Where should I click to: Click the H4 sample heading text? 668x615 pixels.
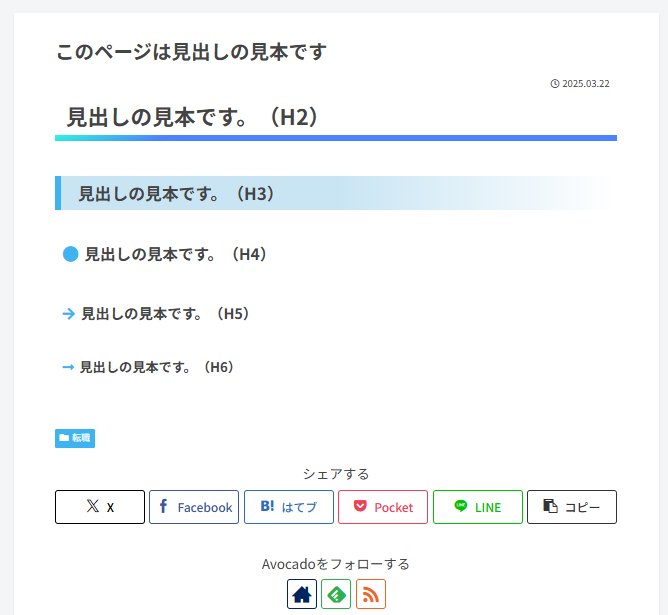[176, 254]
